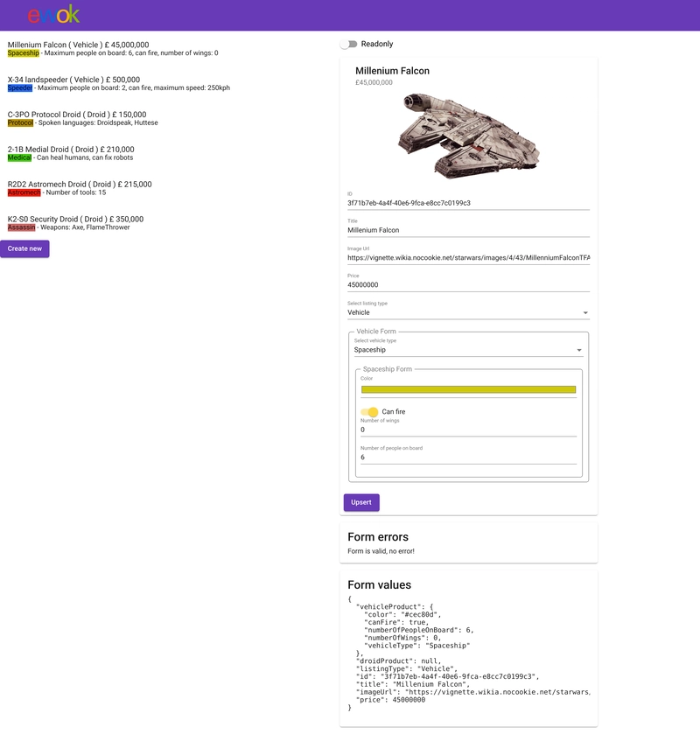Click the Assassin tag label
The width and height of the screenshot is (700, 734).
pos(22,227)
